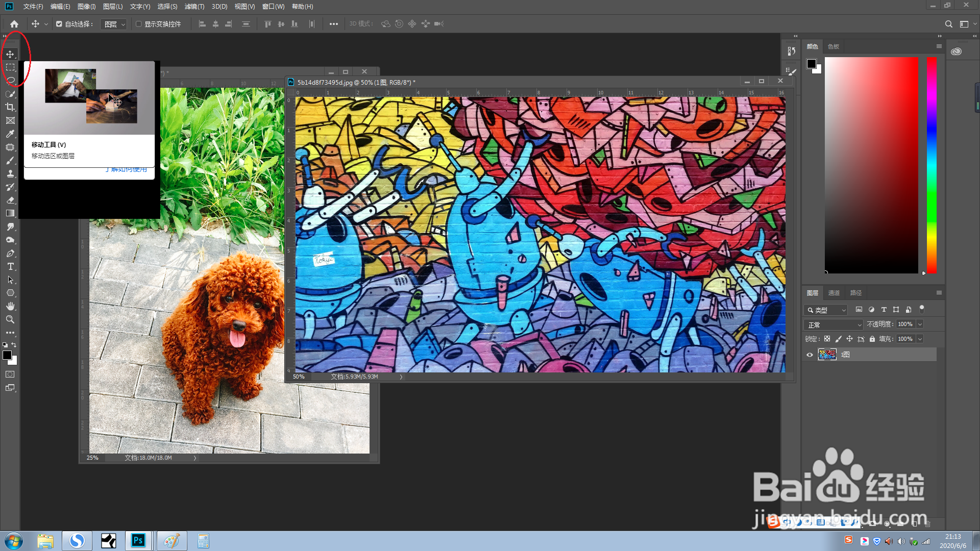
Task: Open the Color panel menu
Action: pyautogui.click(x=939, y=46)
